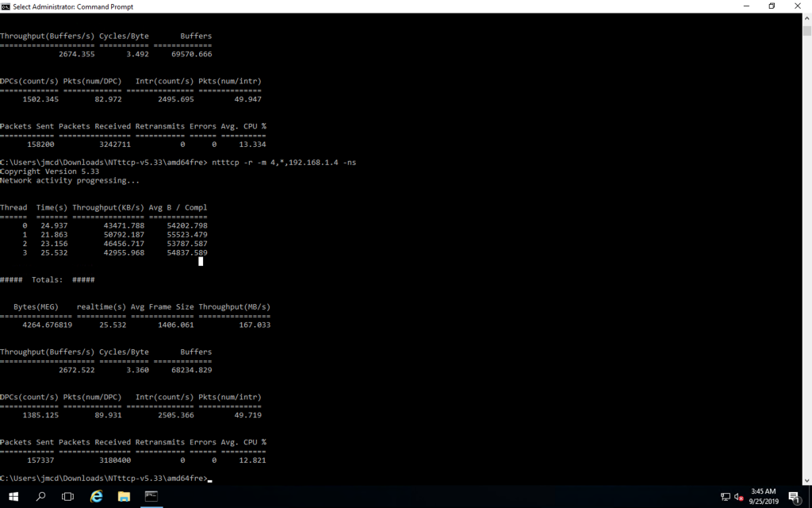
Task: Open the Command Prompt title bar system icon
Action: 6,6
